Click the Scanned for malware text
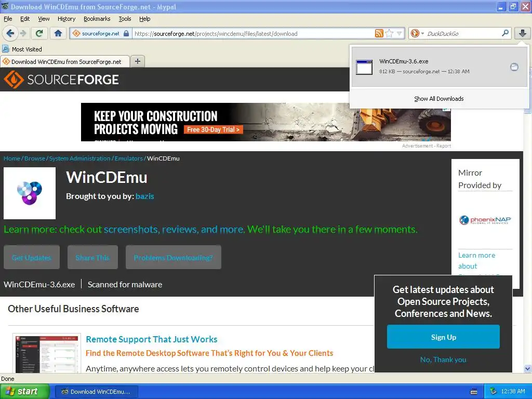The height and width of the screenshot is (399, 532). pos(125,284)
